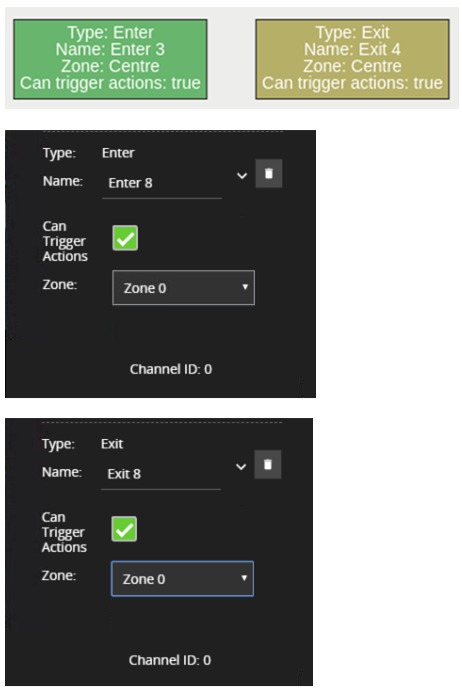Screen dimensions: 462x690
Task: Click the Exit 8 name input field
Action: coord(161,474)
